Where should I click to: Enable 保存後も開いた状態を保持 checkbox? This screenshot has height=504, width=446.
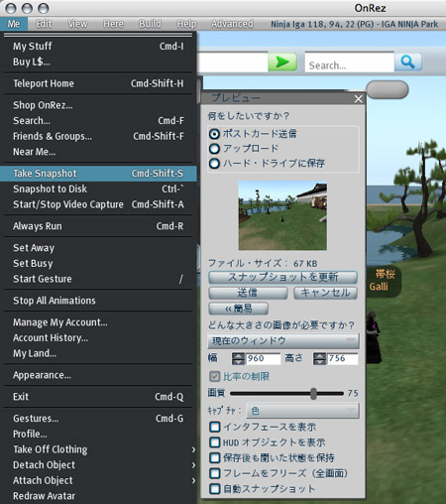pos(215,457)
